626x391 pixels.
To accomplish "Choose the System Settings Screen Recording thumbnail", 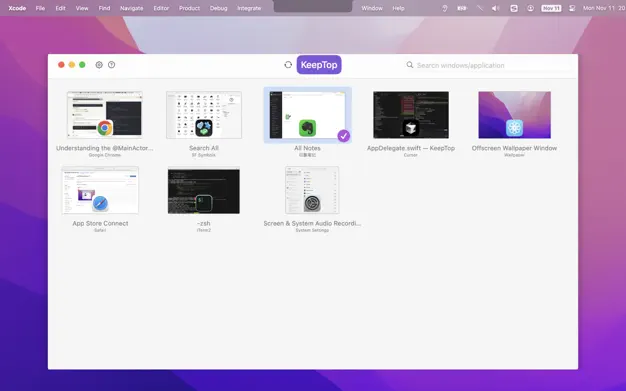I will pyautogui.click(x=312, y=190).
